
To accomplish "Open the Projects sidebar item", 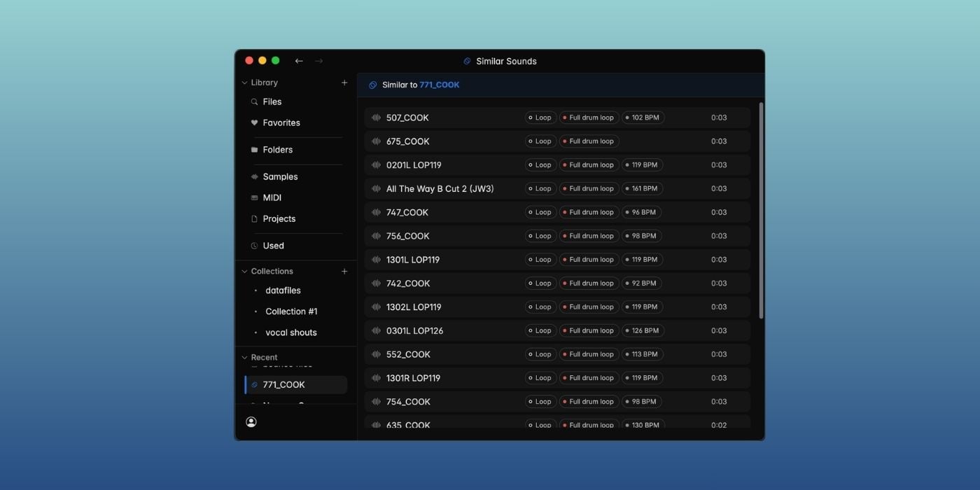I will coord(279,219).
